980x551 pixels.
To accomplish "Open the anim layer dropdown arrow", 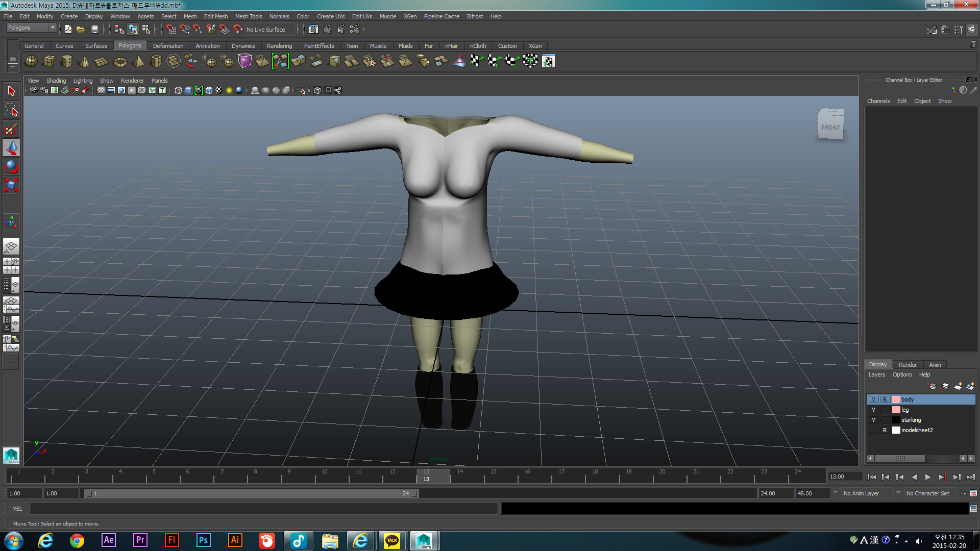I will [x=836, y=493].
